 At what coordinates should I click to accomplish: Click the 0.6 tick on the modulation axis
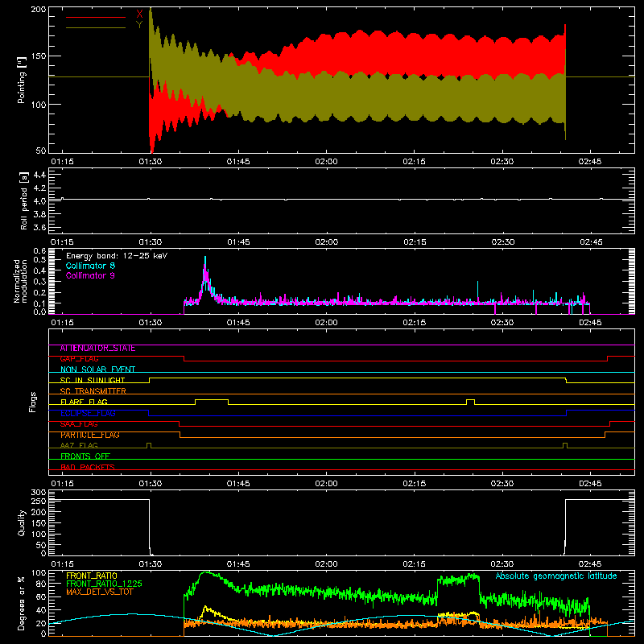pos(39,251)
